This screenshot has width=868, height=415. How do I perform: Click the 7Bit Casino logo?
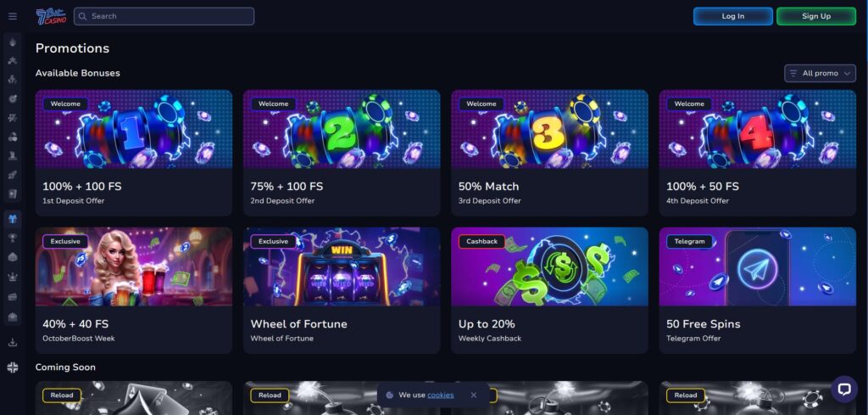point(51,16)
